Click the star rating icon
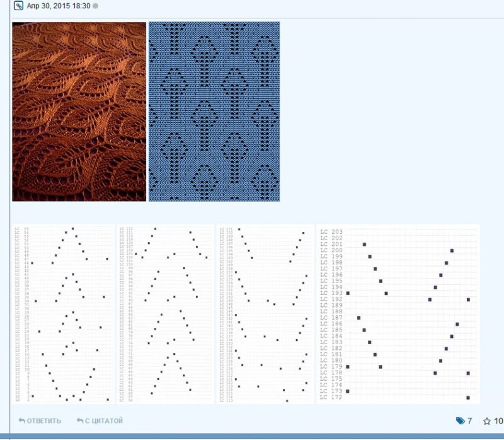504x440 pixels. (x=486, y=420)
